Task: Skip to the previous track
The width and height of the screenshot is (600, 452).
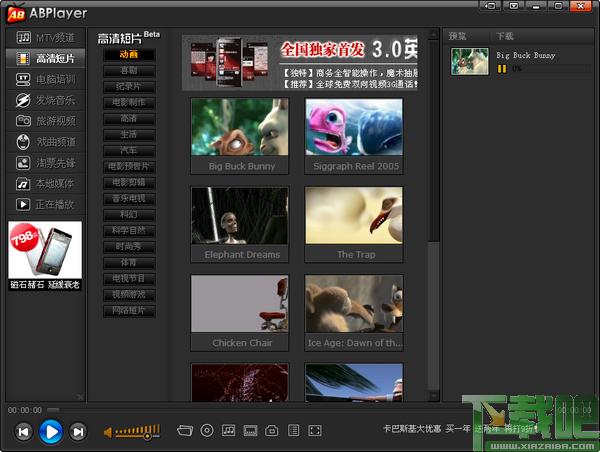Action: point(23,432)
